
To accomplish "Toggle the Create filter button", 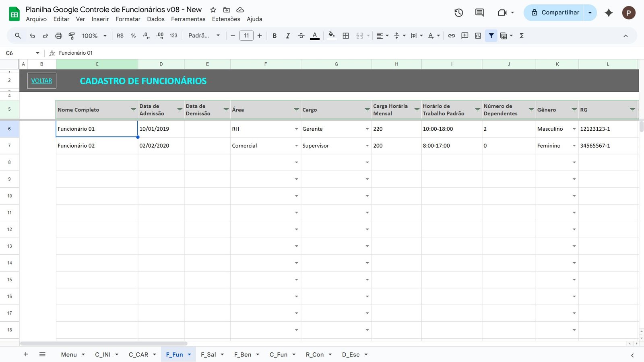I will point(491,35).
